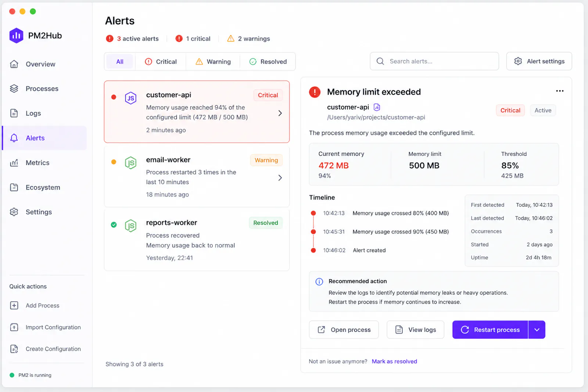
Task: Click the Add Process plus icon
Action: pos(14,305)
